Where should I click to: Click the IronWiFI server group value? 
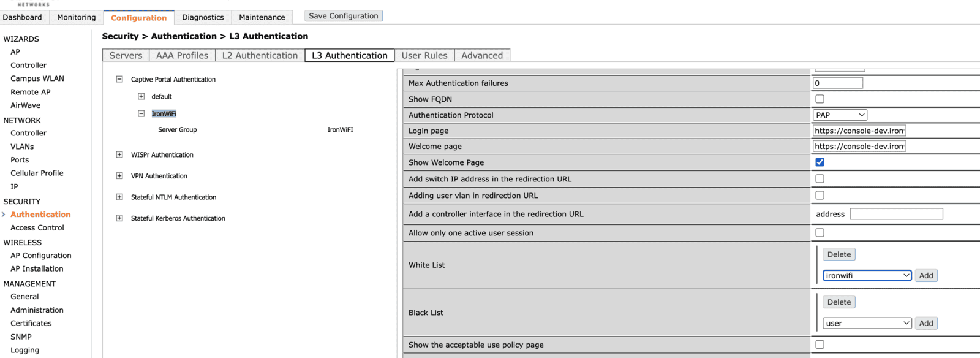tap(340, 129)
